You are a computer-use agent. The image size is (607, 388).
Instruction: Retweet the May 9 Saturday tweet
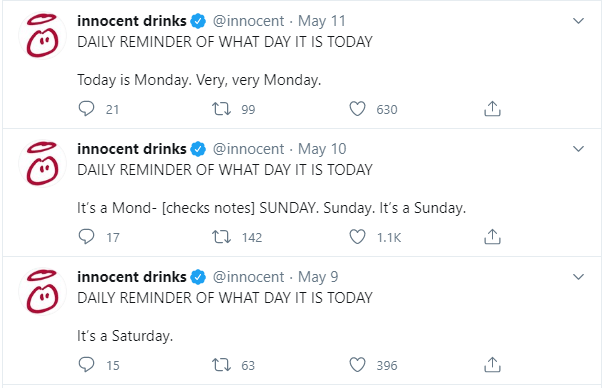(x=221, y=365)
